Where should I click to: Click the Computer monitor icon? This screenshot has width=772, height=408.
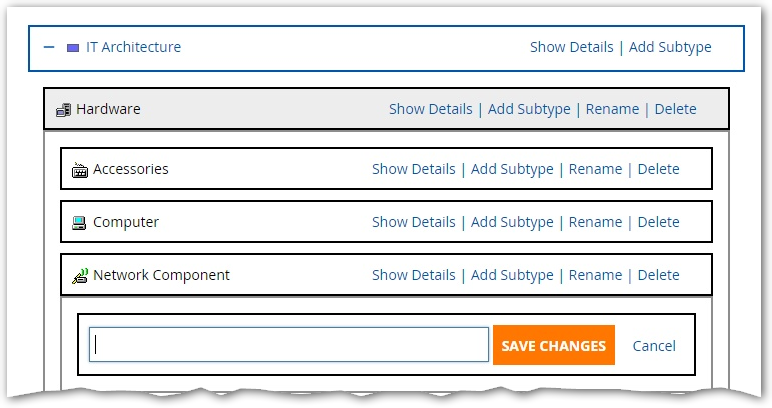click(x=80, y=223)
